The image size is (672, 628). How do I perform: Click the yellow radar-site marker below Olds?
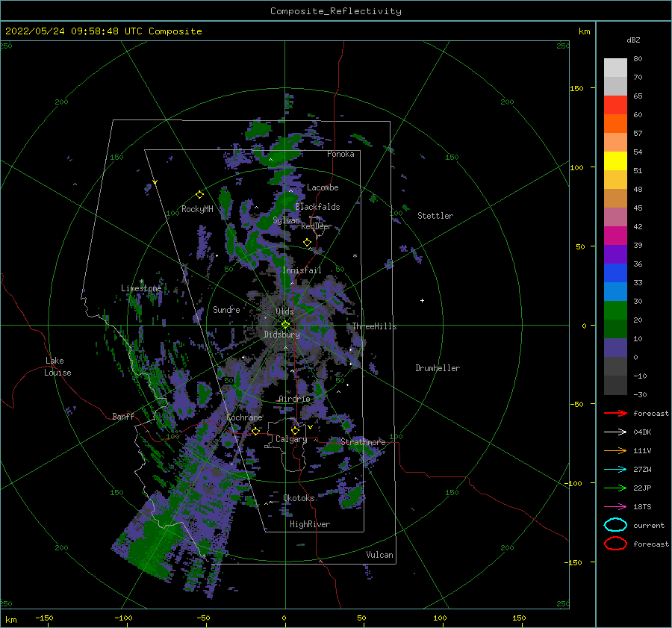click(285, 325)
